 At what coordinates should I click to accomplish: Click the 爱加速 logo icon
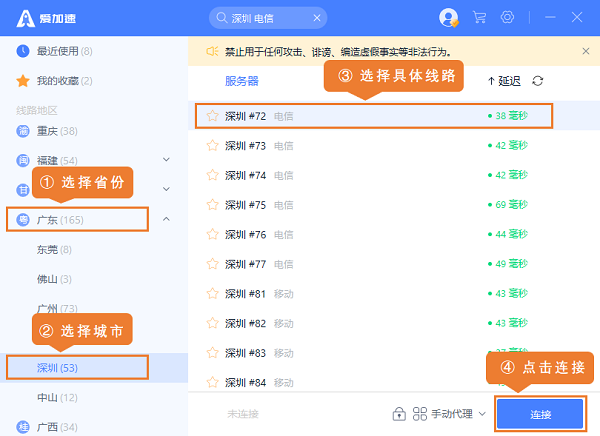tap(26, 18)
